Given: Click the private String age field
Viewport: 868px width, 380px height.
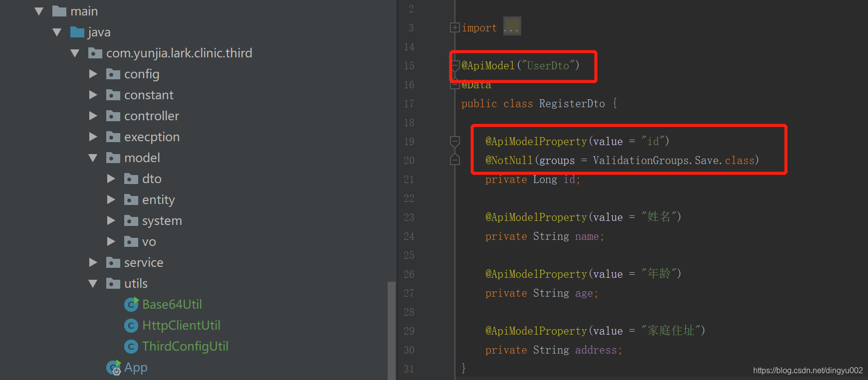Looking at the screenshot, I should (x=542, y=293).
